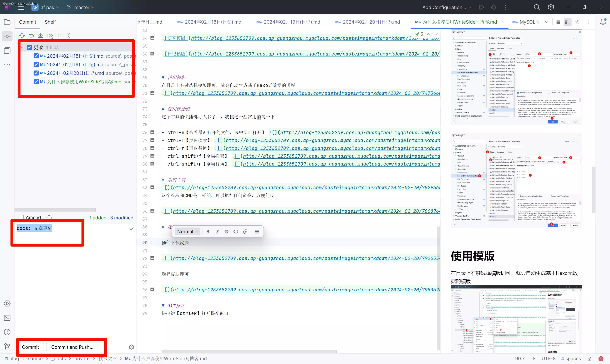The width and height of the screenshot is (610, 364).
Task: Click the Shelve changes icon
Action: point(41,35)
